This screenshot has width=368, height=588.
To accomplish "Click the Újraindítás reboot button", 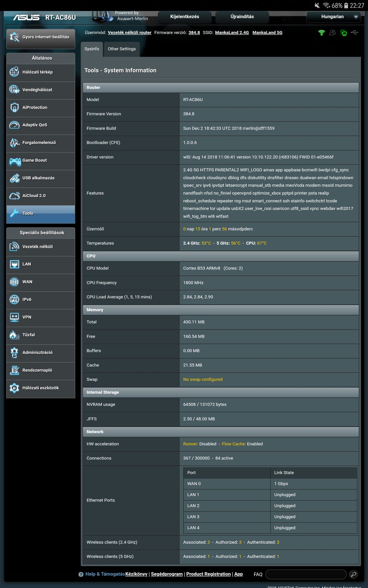I will [x=242, y=17].
